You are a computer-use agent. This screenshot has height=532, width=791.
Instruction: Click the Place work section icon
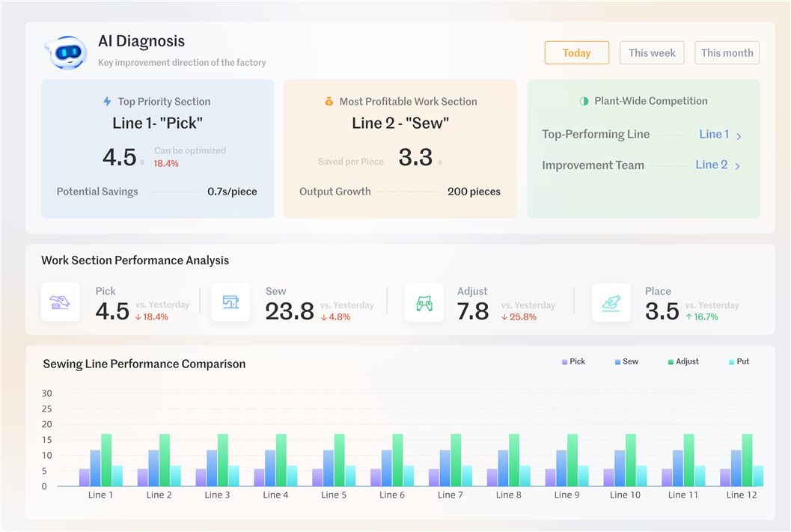coord(611,302)
